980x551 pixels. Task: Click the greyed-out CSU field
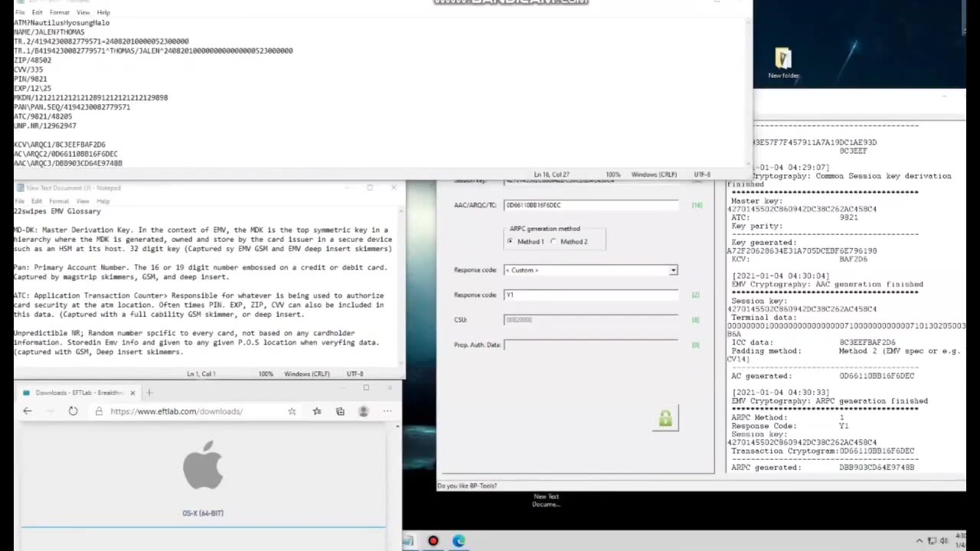[590, 320]
